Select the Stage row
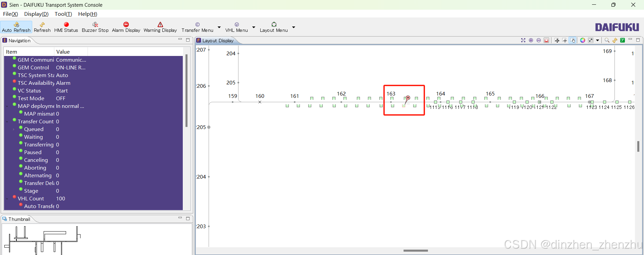 pyautogui.click(x=93, y=191)
